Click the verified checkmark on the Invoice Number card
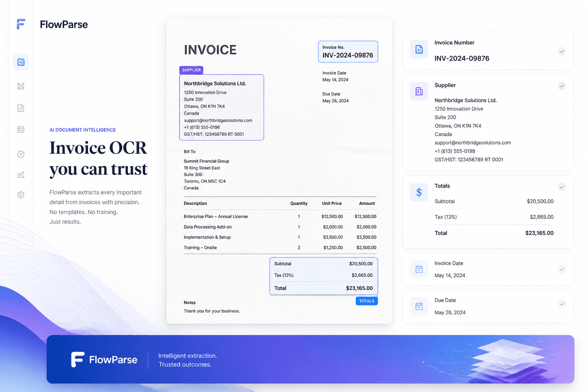The image size is (588, 392). point(562,51)
